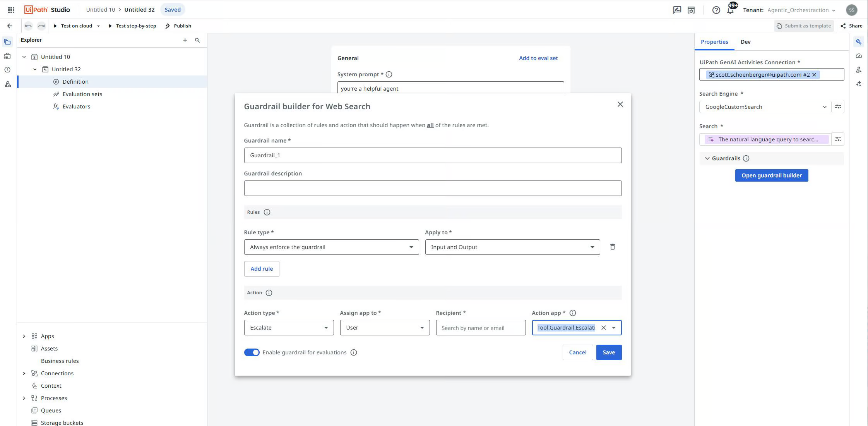Viewport: 868px width, 426px height.
Task: Show Action section info icon
Action: coord(269,293)
